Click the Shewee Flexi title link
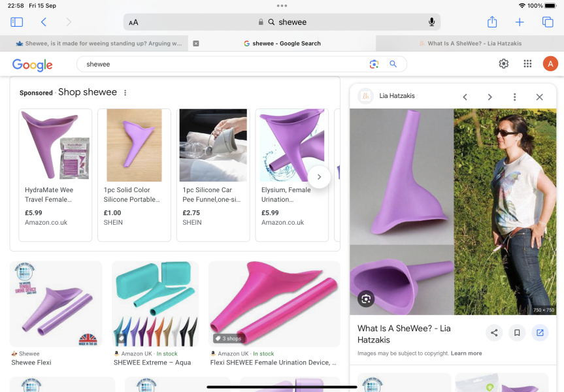The image size is (564, 392). tap(31, 363)
